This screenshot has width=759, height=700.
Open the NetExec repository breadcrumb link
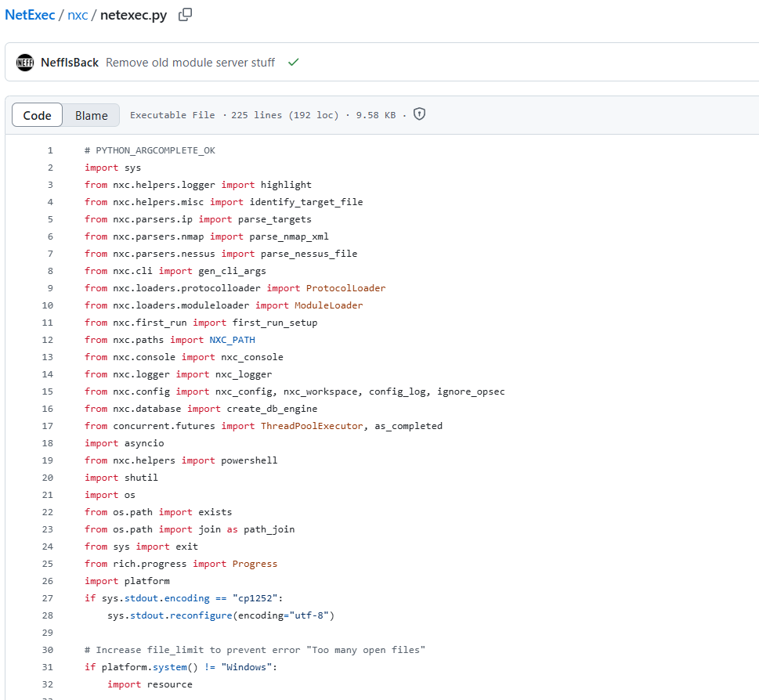coord(30,15)
